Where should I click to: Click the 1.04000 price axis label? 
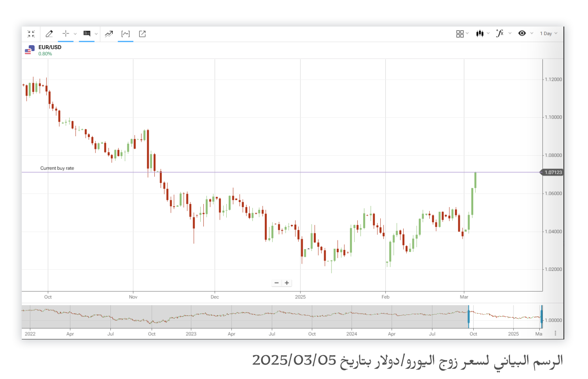click(x=553, y=232)
